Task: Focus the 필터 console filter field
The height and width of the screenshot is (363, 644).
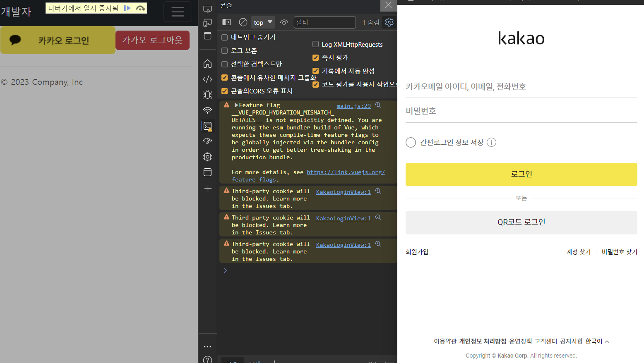Action: tap(324, 22)
